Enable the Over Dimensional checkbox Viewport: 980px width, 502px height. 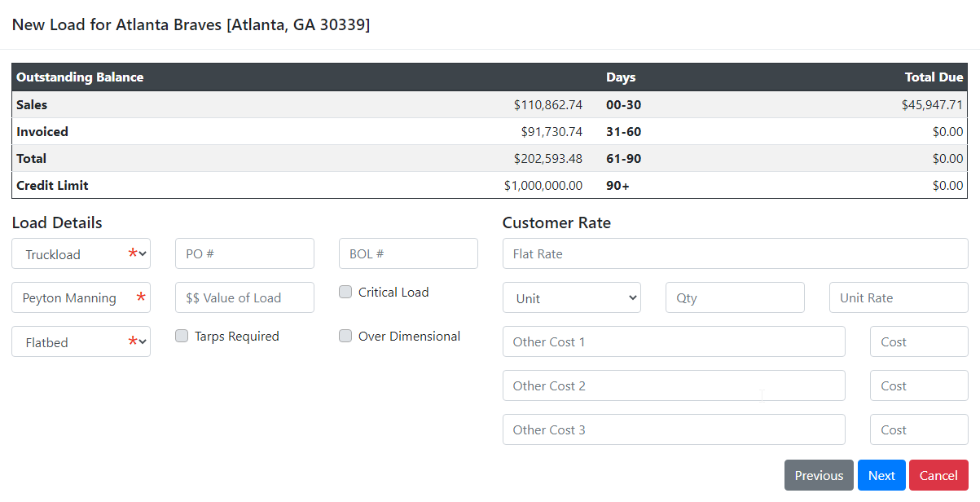click(345, 335)
